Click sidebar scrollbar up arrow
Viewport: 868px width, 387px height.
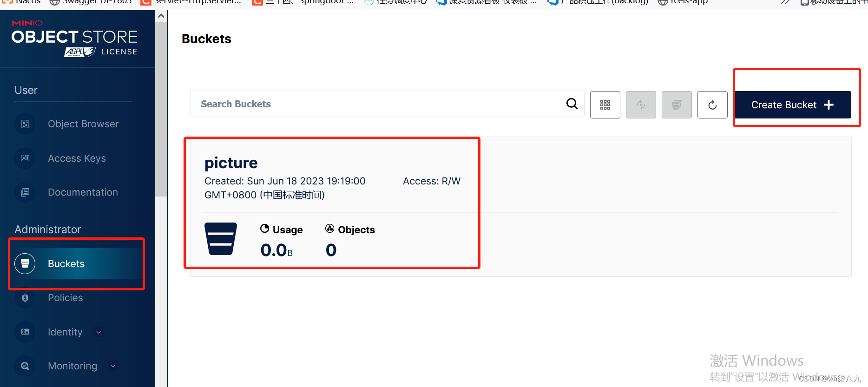pos(161,16)
